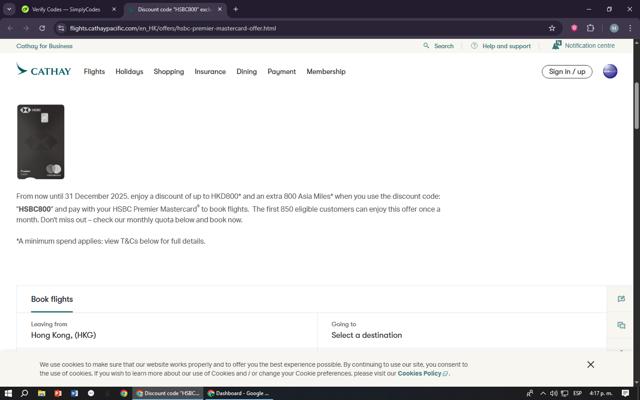This screenshot has height=400, width=640.
Task: Click the Notification centre bell icon
Action: pyautogui.click(x=557, y=45)
